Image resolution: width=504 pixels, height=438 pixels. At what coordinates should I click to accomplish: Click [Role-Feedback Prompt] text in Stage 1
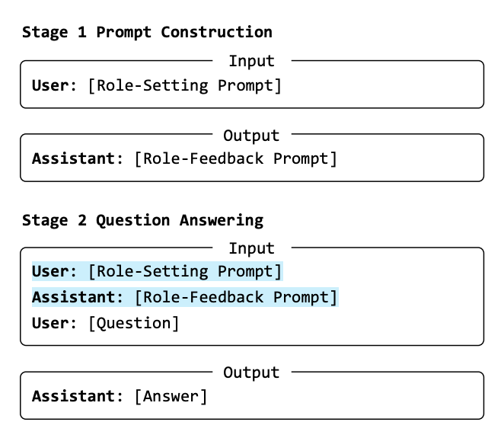(x=235, y=158)
